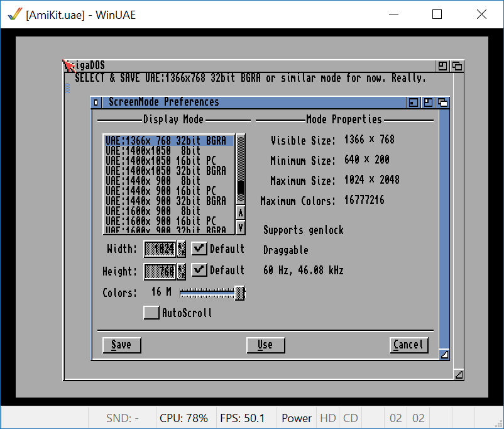Click the CD status bar indicator
Image resolution: width=504 pixels, height=429 pixels.
[x=351, y=418]
